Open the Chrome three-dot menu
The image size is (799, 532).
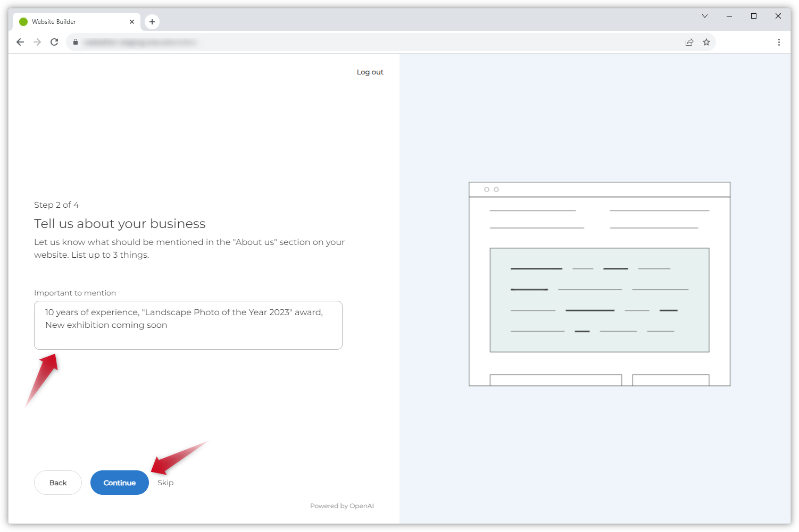[779, 43]
